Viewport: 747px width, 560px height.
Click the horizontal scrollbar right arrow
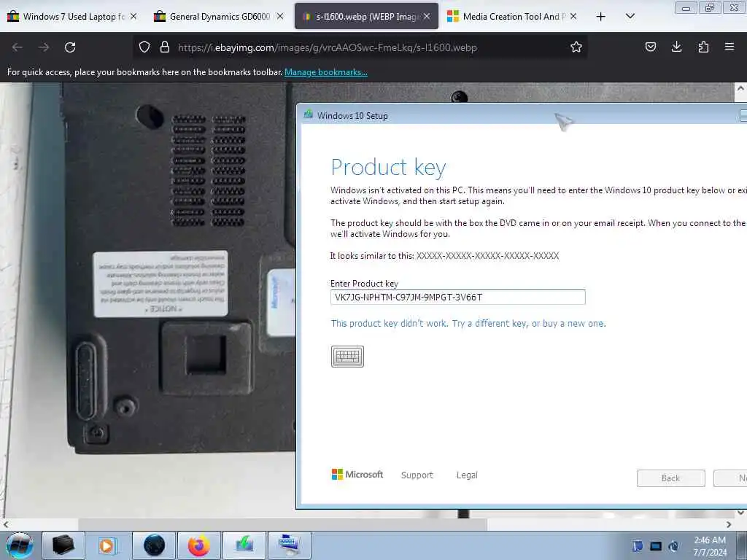[x=729, y=524]
